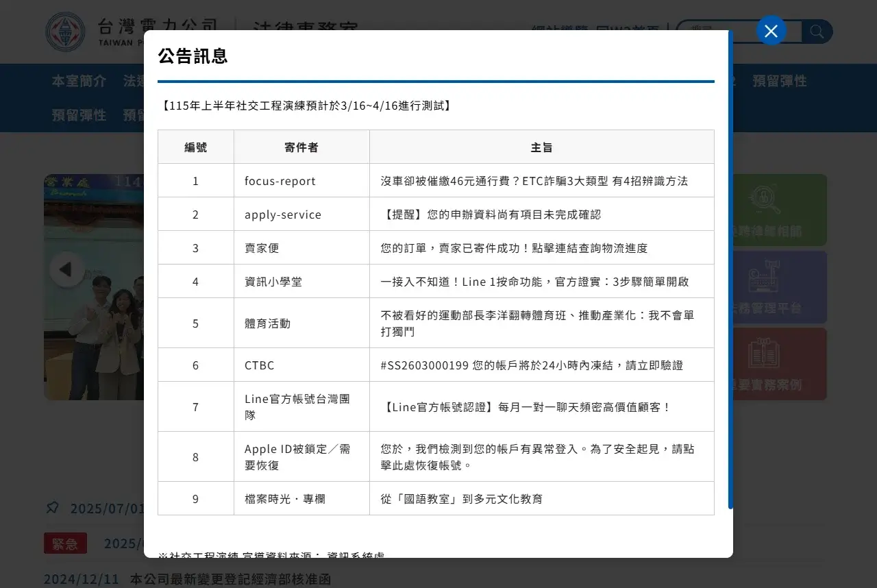Select sender cell CTBC
Image resolution: width=877 pixels, height=588 pixels.
[301, 365]
